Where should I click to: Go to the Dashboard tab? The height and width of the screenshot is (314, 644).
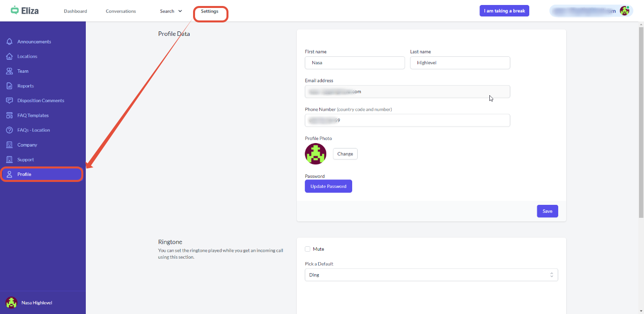coord(75,11)
